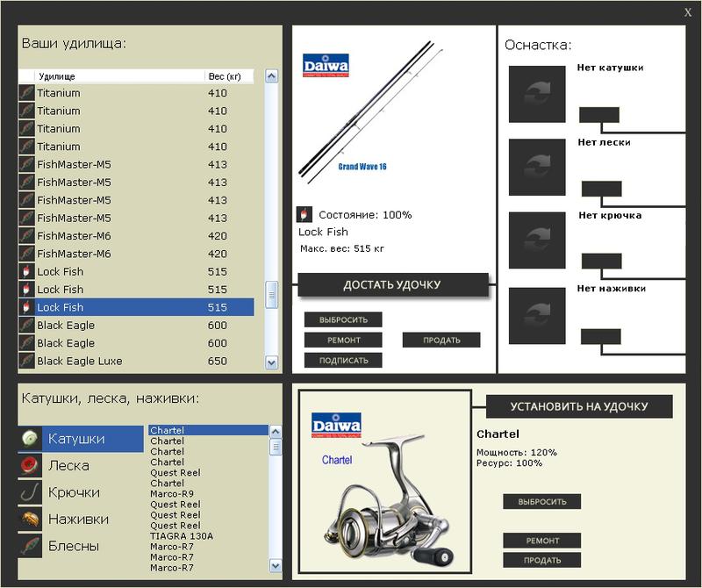Click the empty bait slot icon
Image resolution: width=702 pixels, height=588 pixels.
tap(537, 316)
